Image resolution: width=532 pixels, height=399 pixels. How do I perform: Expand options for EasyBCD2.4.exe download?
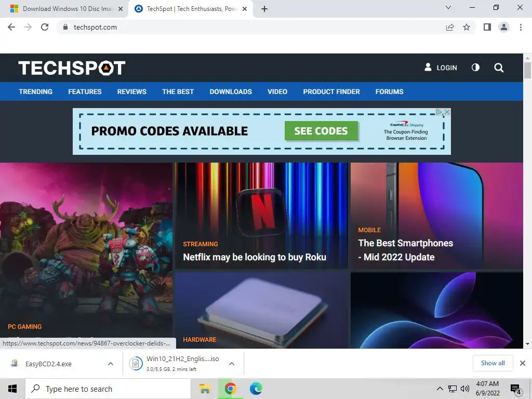pyautogui.click(x=111, y=364)
